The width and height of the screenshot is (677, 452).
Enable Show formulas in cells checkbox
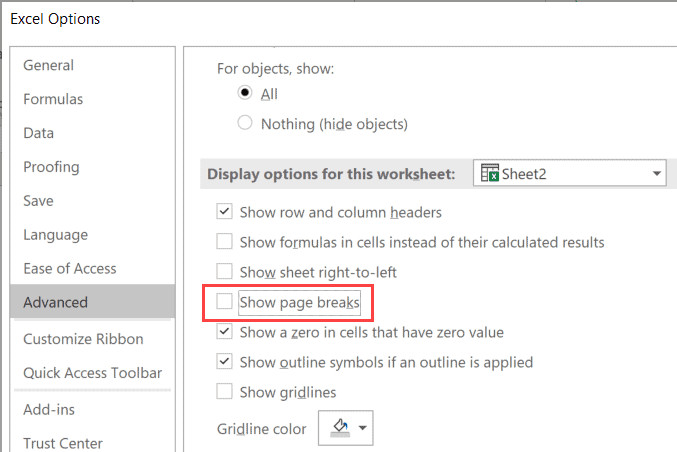pos(225,242)
